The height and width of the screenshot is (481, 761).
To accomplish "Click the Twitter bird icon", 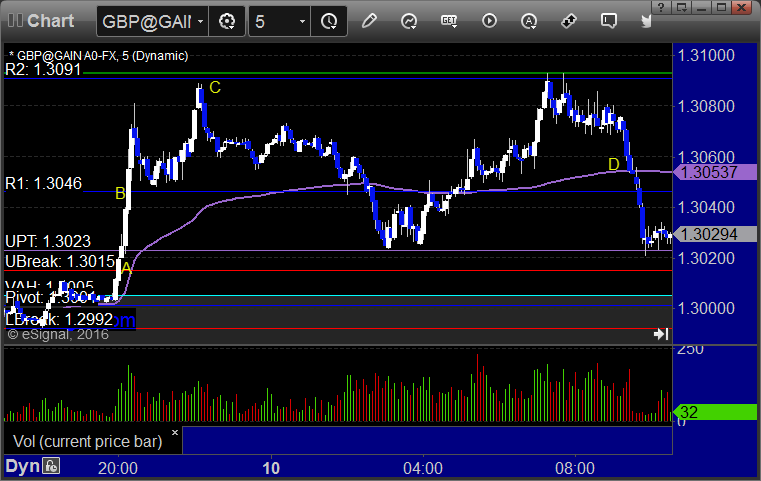I will [646, 21].
